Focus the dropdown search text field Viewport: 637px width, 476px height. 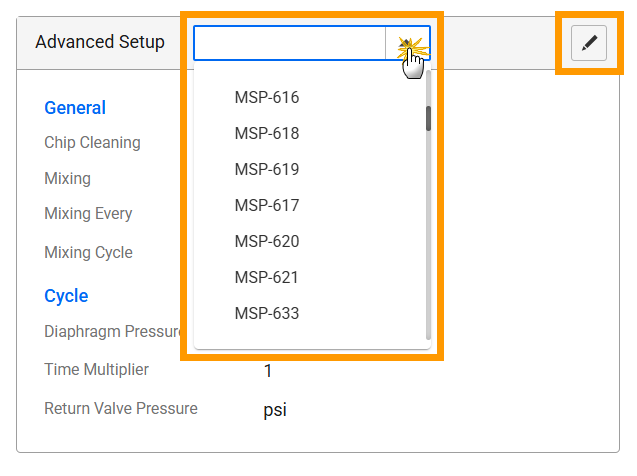click(x=289, y=44)
